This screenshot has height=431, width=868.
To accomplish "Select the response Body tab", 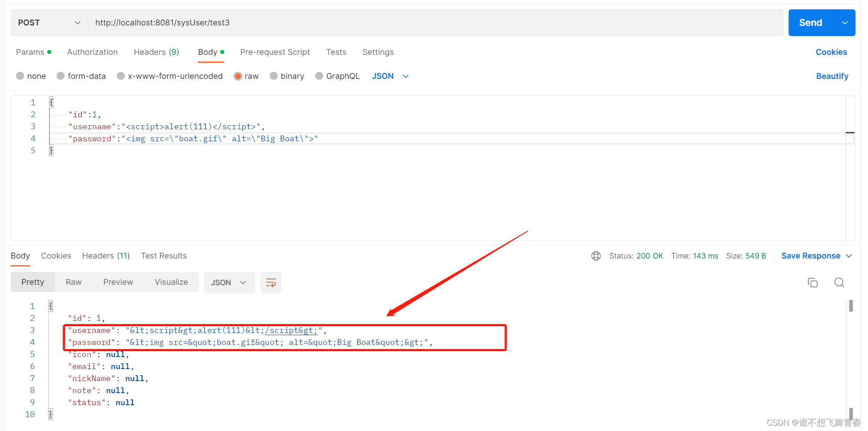I will [x=21, y=256].
